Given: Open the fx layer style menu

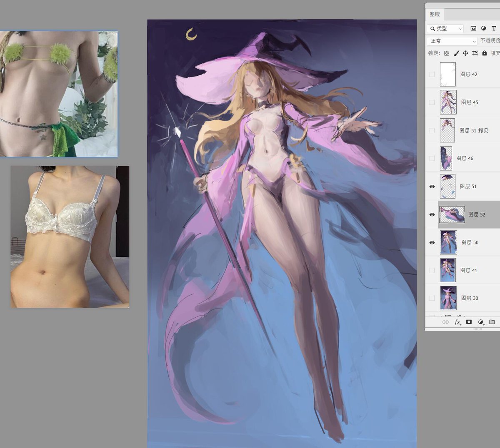Looking at the screenshot, I should coord(457,322).
